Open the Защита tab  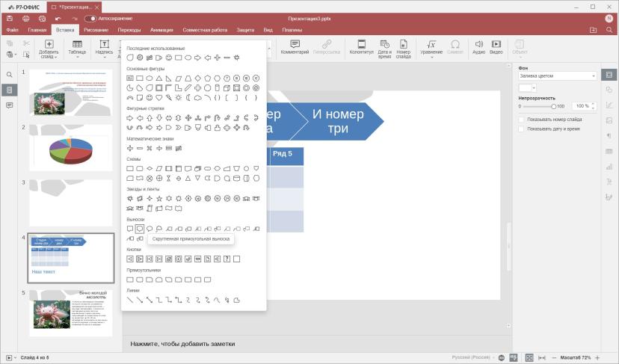click(245, 30)
